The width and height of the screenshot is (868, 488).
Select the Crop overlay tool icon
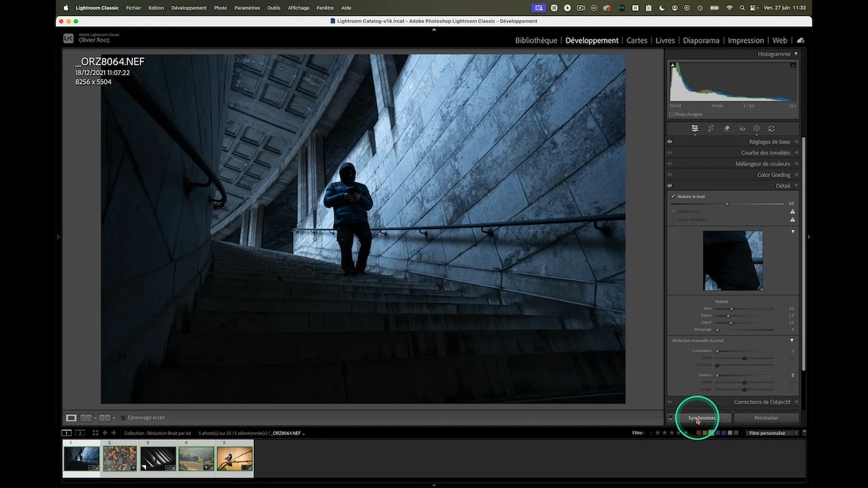(711, 128)
